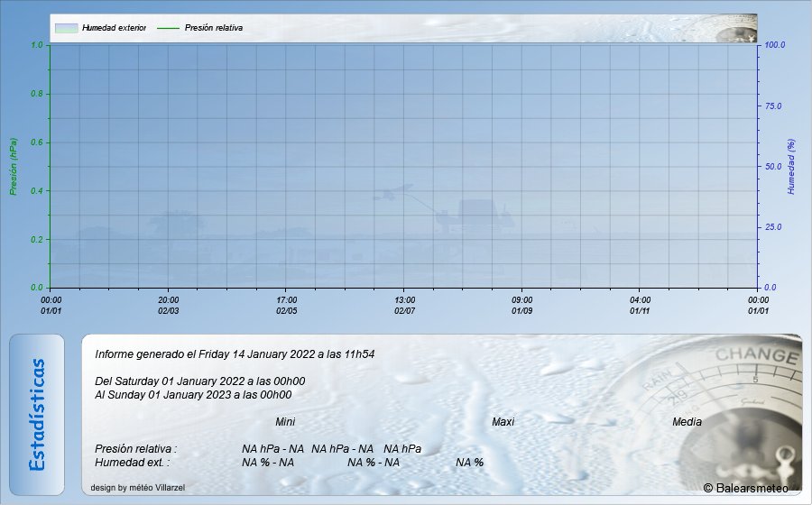Viewport: 812px width, 505px height.
Task: Open the Estadísticas side panel tab
Action: pyautogui.click(x=37, y=414)
